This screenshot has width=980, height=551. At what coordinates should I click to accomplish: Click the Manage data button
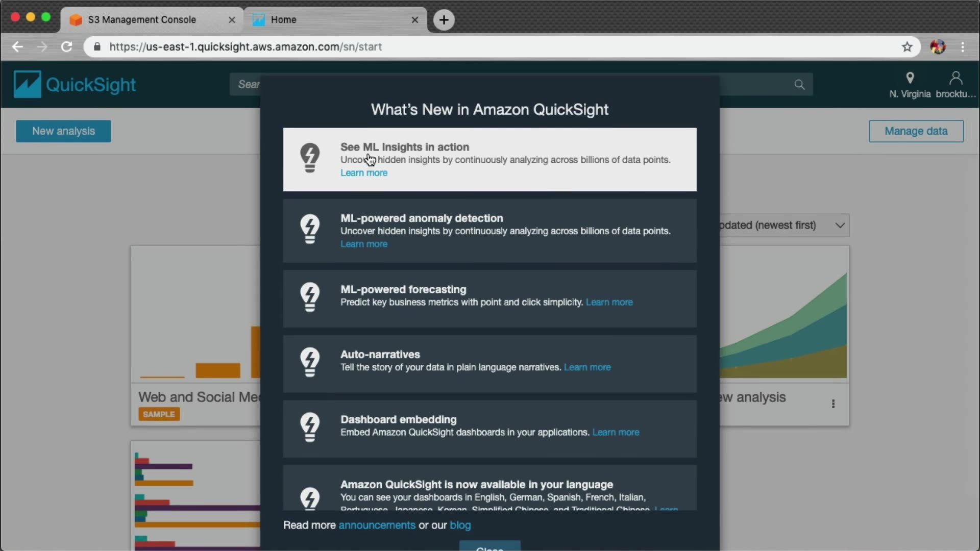pos(916,131)
